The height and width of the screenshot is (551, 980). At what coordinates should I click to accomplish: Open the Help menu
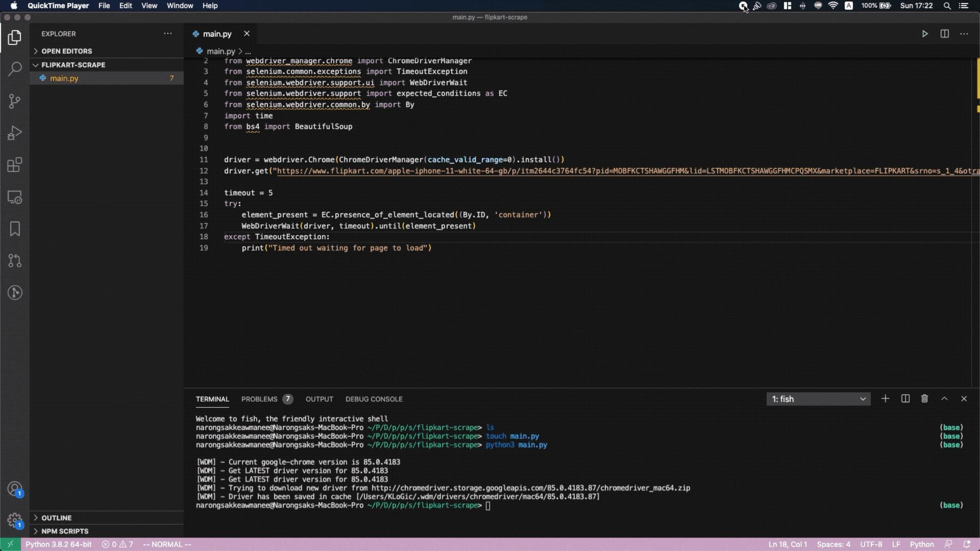click(x=210, y=6)
